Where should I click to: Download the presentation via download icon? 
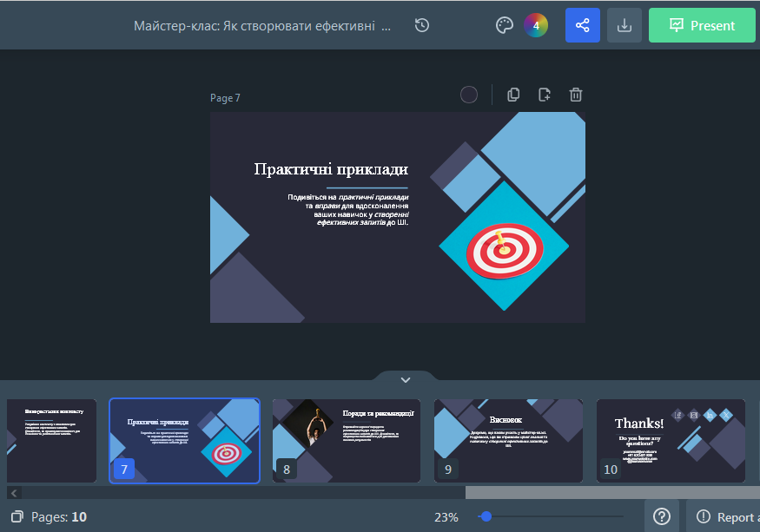pos(624,25)
